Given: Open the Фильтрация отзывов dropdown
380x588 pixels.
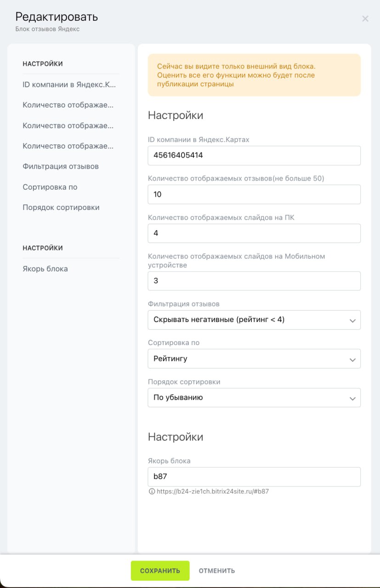Looking at the screenshot, I should click(254, 320).
